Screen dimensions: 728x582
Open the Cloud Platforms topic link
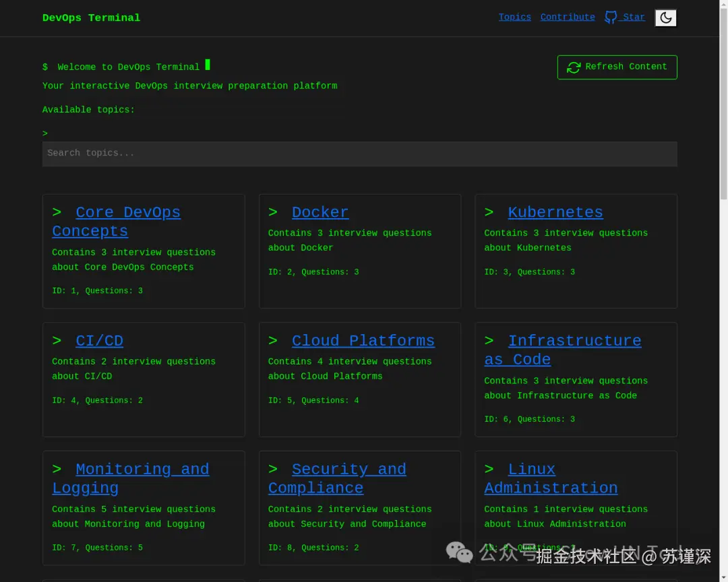click(x=363, y=341)
